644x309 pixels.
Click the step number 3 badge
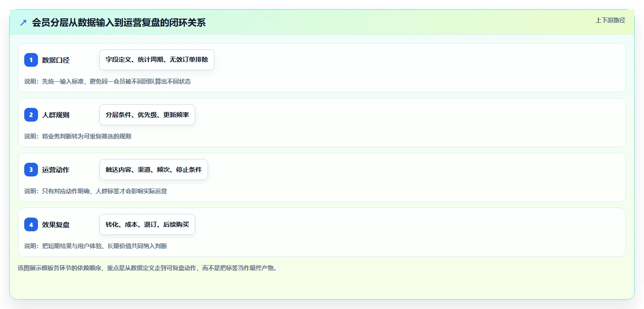31,170
